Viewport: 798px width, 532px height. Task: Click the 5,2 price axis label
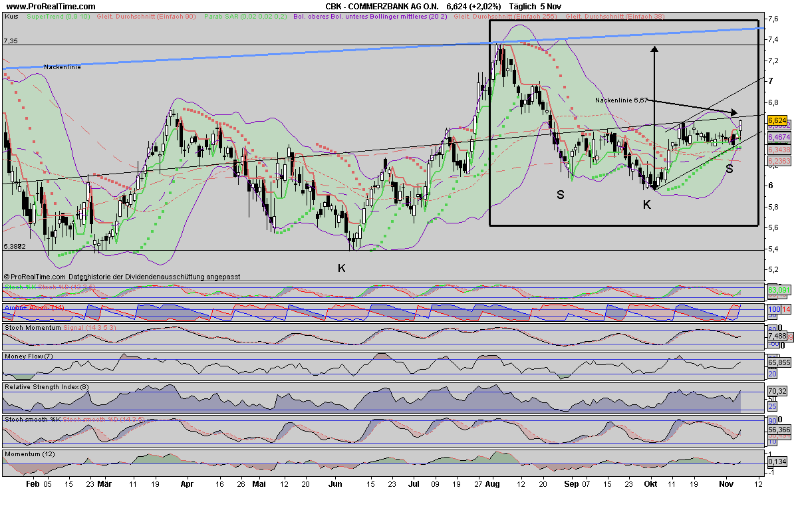coord(773,269)
